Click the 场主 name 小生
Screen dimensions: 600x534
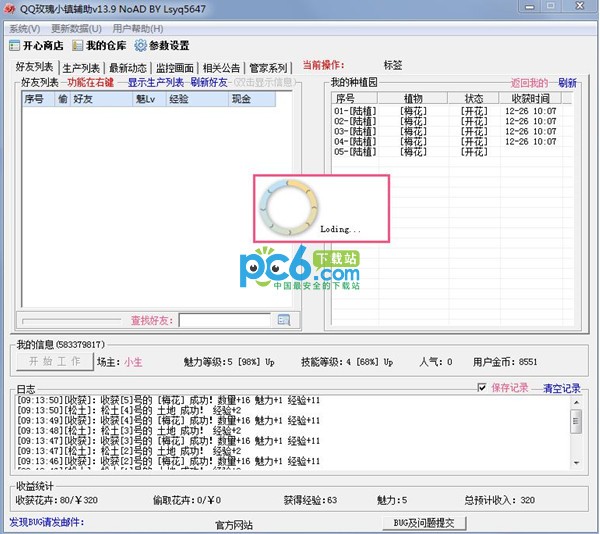tap(133, 362)
